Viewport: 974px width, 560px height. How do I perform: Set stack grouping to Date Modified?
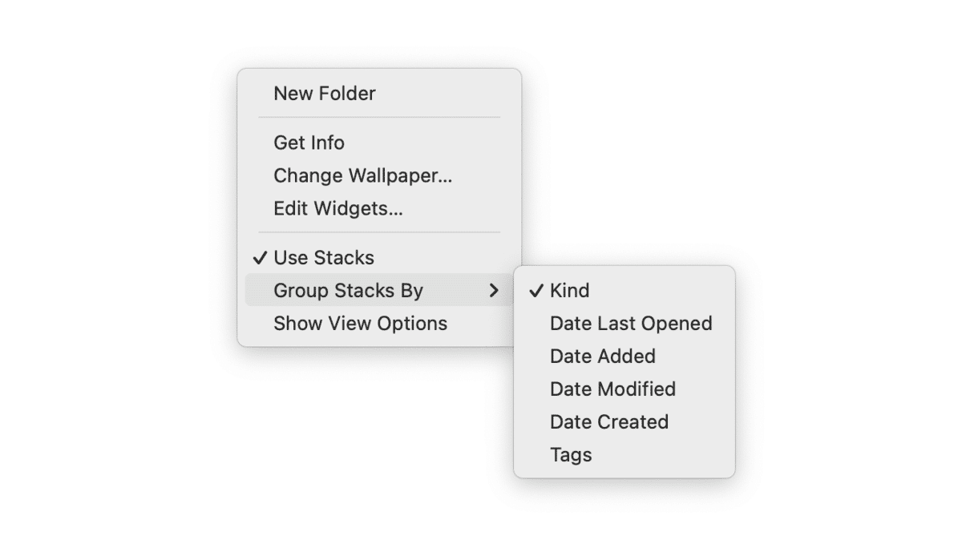612,389
